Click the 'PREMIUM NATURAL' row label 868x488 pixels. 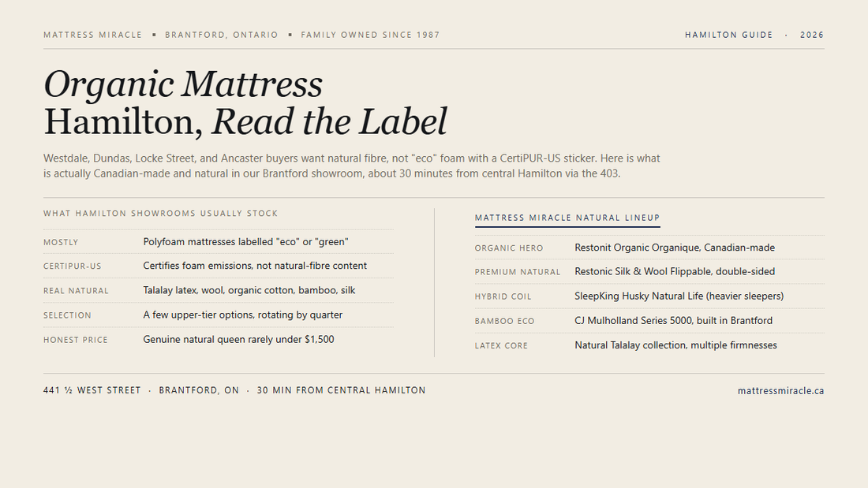pyautogui.click(x=518, y=272)
